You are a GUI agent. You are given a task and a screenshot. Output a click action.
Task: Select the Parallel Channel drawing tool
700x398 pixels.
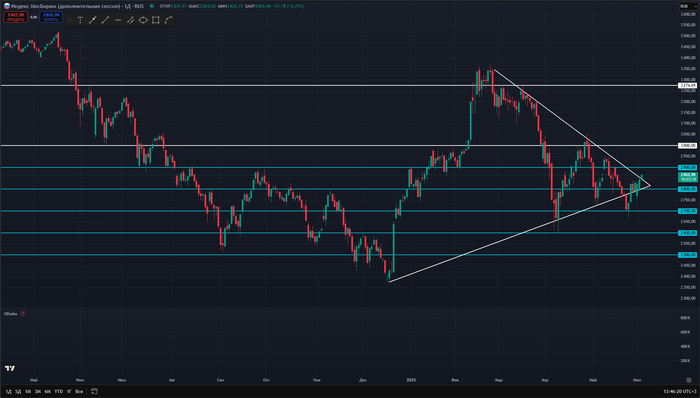pos(130,20)
